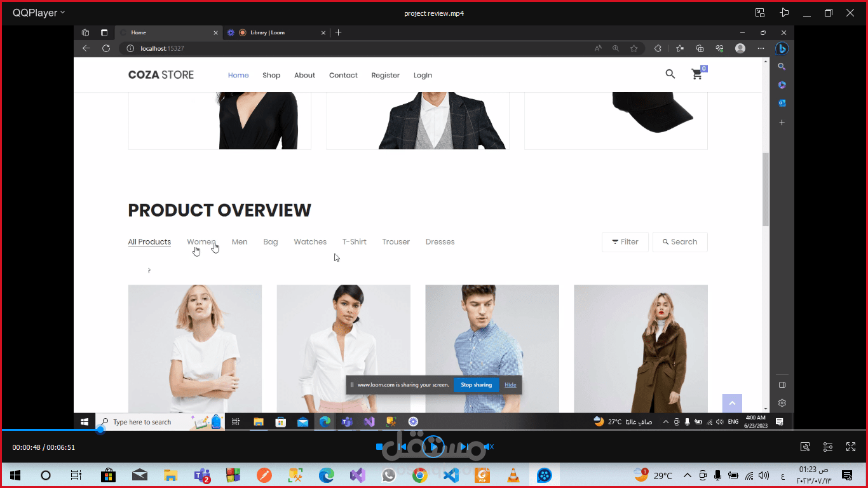This screenshot has height=488, width=868.
Task: Open Outlook in Edge sidebar
Action: click(782, 103)
